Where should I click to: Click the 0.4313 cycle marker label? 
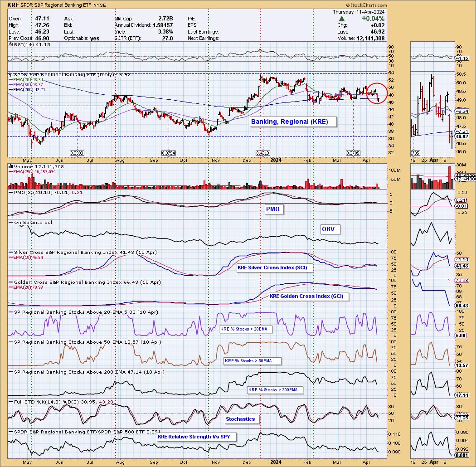point(263,153)
